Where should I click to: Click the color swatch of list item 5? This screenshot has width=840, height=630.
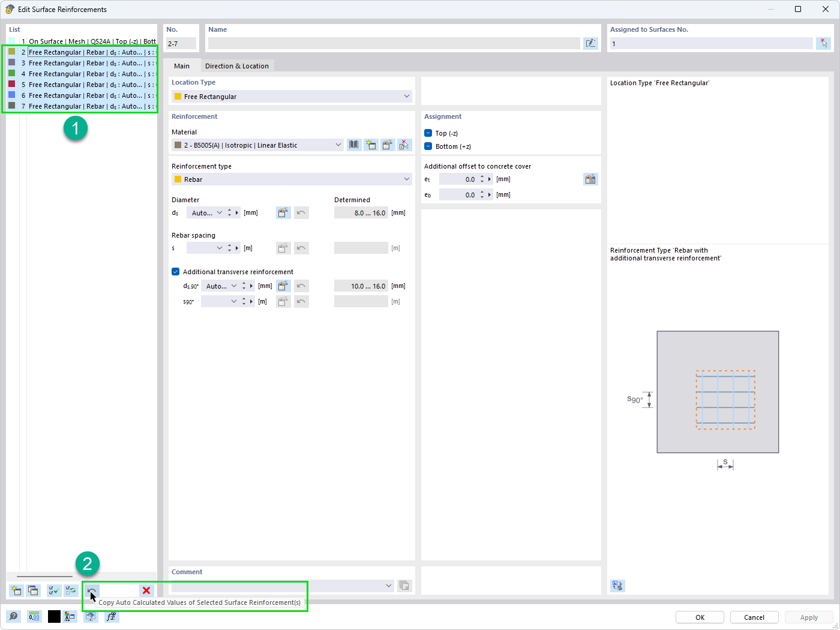click(12, 85)
